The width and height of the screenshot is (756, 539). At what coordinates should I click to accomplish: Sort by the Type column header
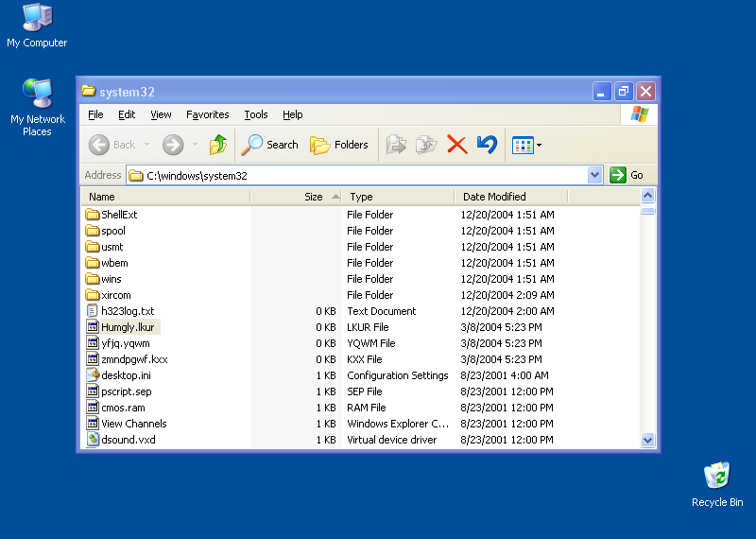click(398, 197)
